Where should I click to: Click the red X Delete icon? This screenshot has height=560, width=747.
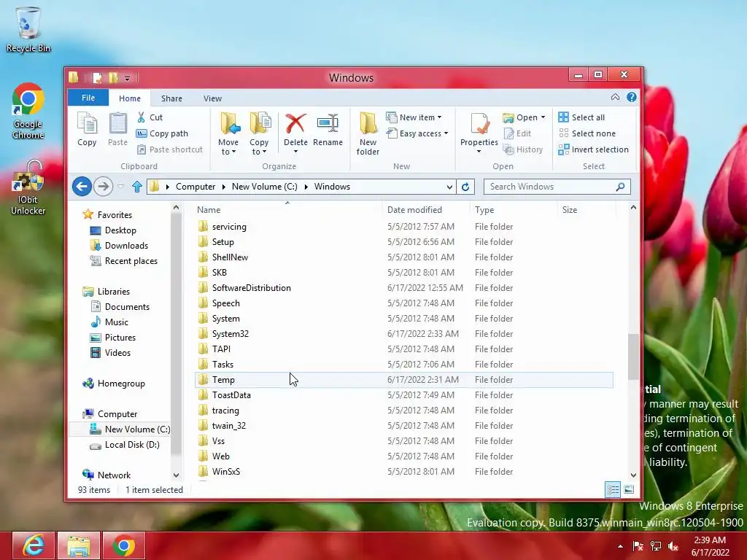coord(295,124)
